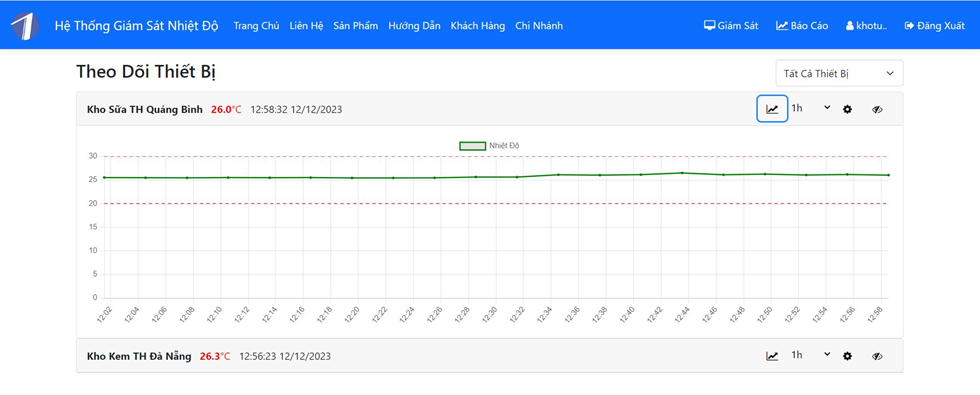Open 1h time range dropdown for Quảng Bình

pyautogui.click(x=811, y=108)
